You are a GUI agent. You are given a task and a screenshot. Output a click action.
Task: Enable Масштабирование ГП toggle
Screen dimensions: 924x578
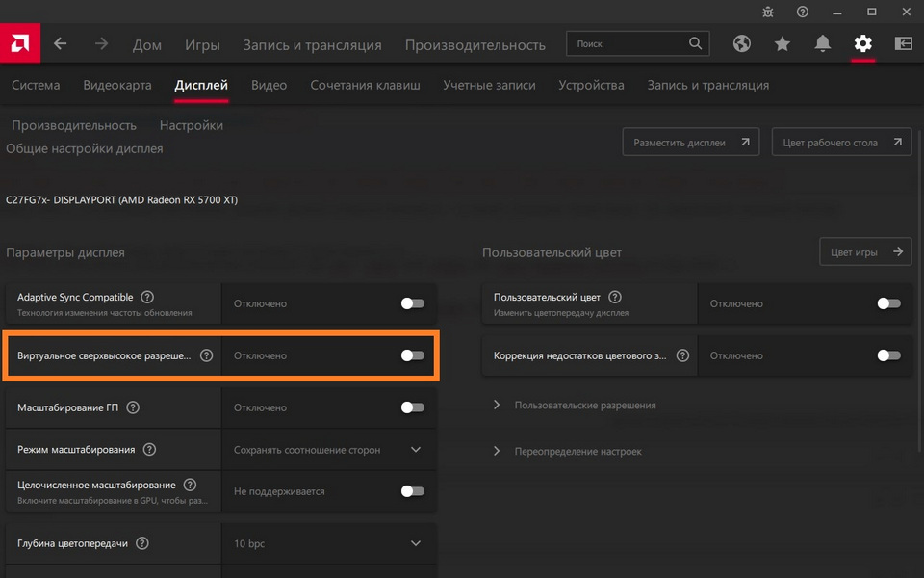(x=413, y=407)
